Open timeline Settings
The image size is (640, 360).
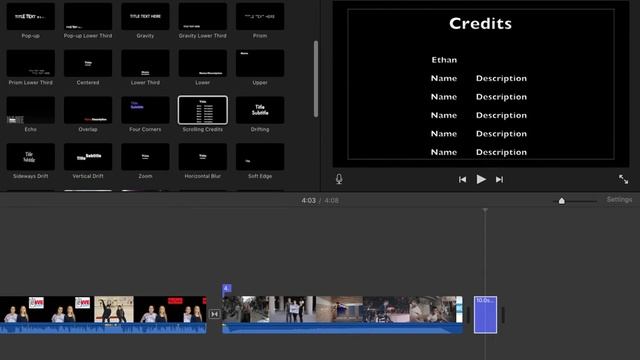pyautogui.click(x=619, y=200)
